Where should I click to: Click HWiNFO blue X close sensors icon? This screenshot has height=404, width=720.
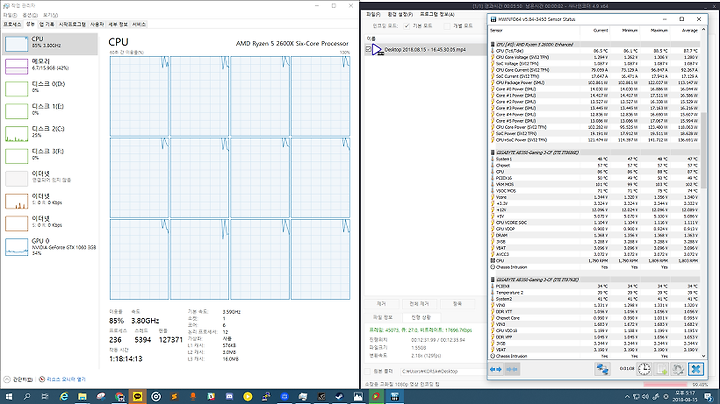[x=696, y=369]
